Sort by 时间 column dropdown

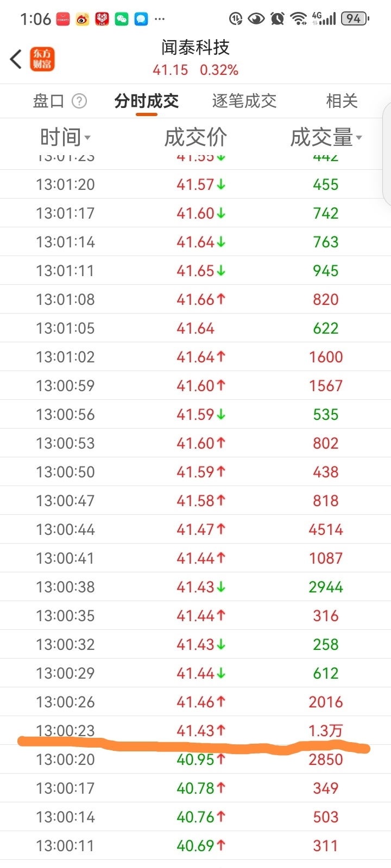coord(65,138)
